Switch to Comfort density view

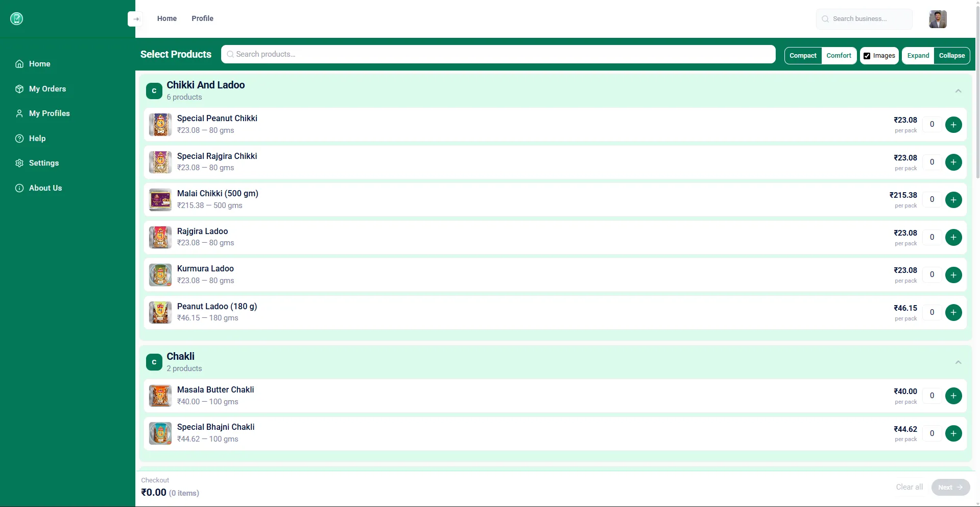tap(839, 56)
